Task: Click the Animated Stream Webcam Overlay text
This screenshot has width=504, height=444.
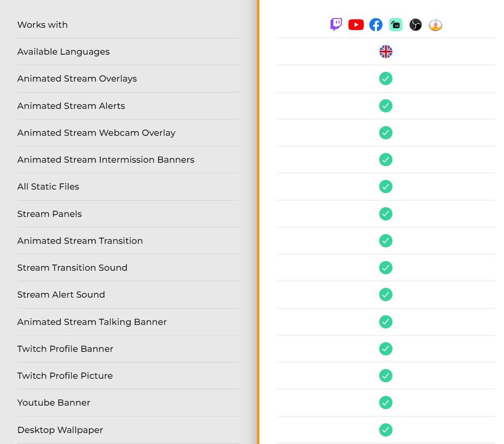Action: coord(96,133)
